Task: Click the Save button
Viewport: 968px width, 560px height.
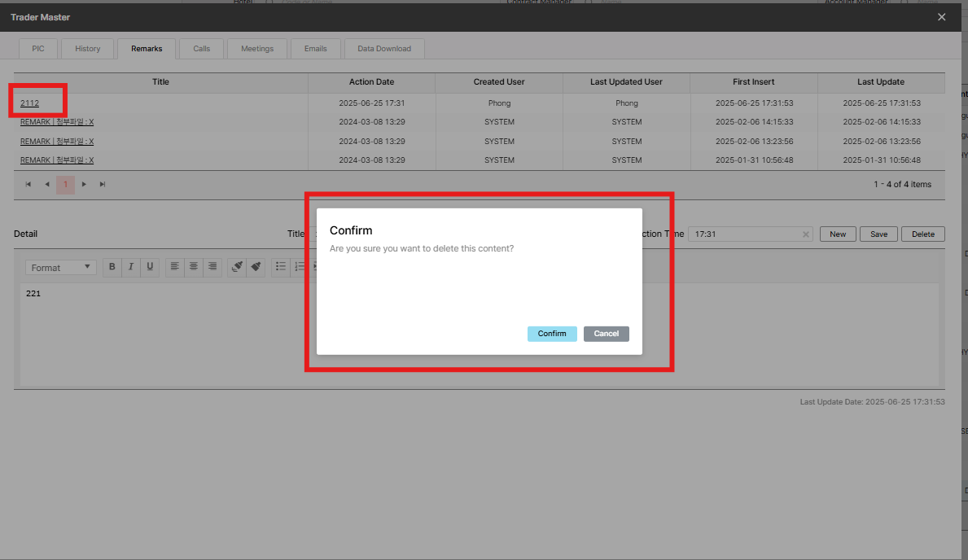Action: [878, 234]
